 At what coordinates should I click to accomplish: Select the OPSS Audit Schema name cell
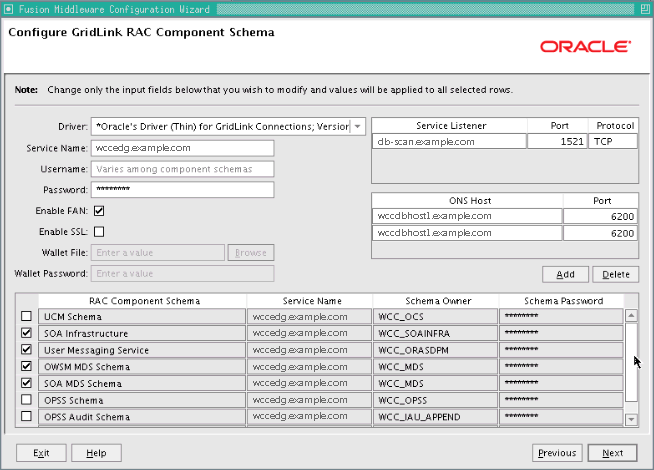(x=142, y=417)
